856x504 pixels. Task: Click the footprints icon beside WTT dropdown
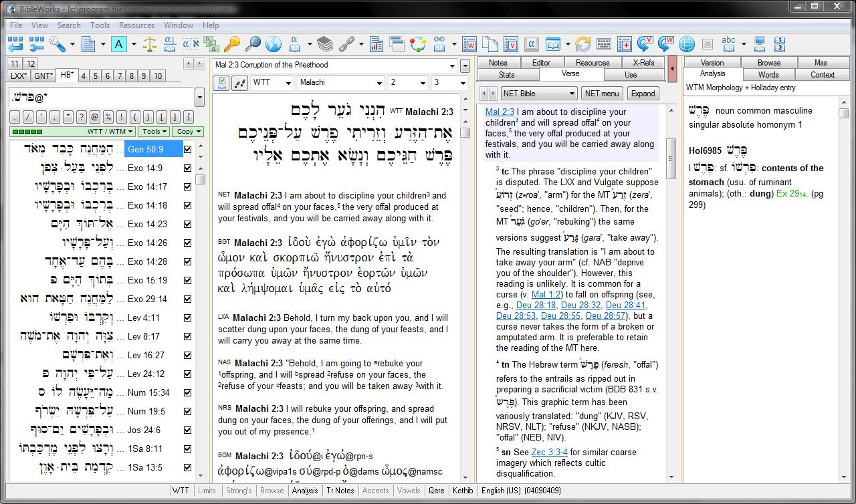tap(239, 83)
